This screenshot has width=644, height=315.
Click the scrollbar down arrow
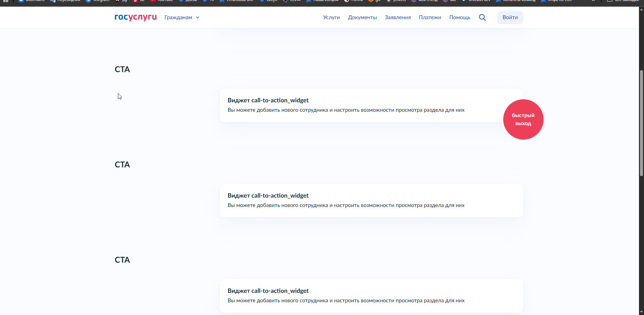pyautogui.click(x=641, y=312)
